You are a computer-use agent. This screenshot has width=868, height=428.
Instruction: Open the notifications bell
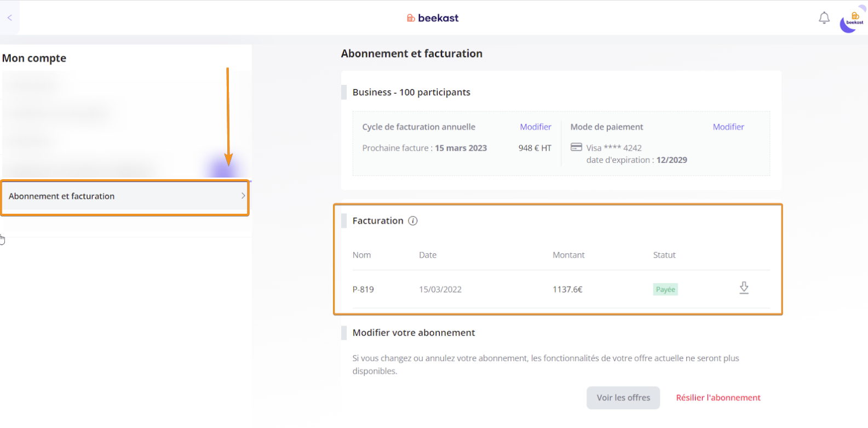tap(824, 18)
